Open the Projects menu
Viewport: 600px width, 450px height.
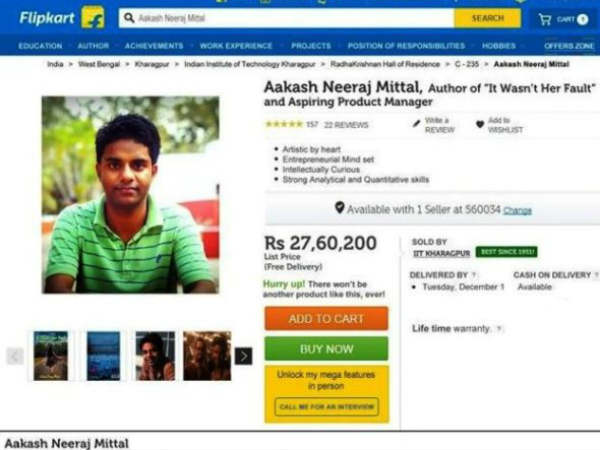tap(311, 46)
